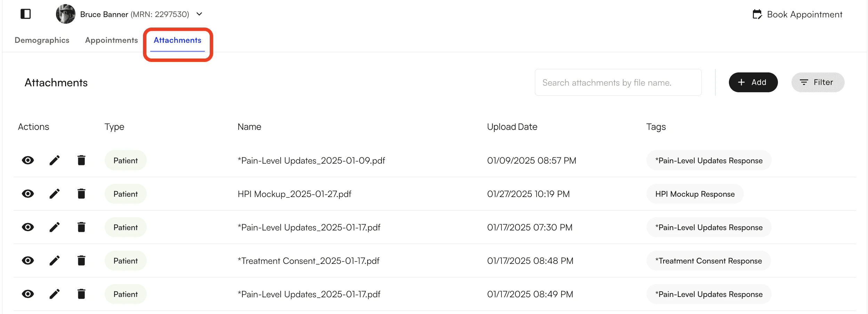Delete the Treatment Consent_2025-01-17.pdf attachment

(81, 260)
